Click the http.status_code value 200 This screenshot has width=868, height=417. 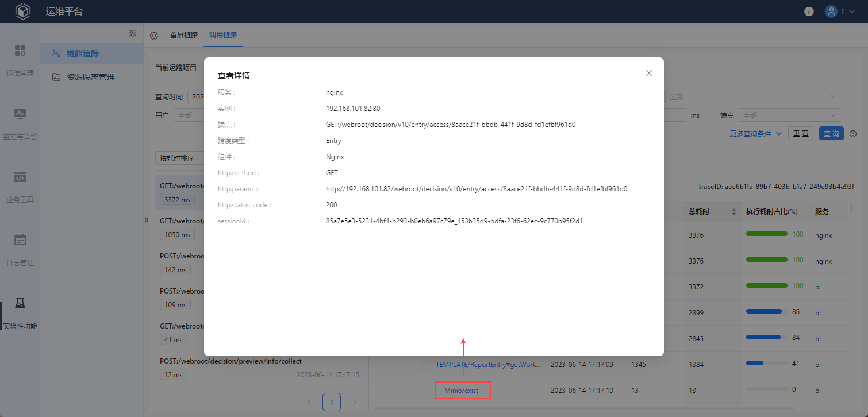point(332,205)
